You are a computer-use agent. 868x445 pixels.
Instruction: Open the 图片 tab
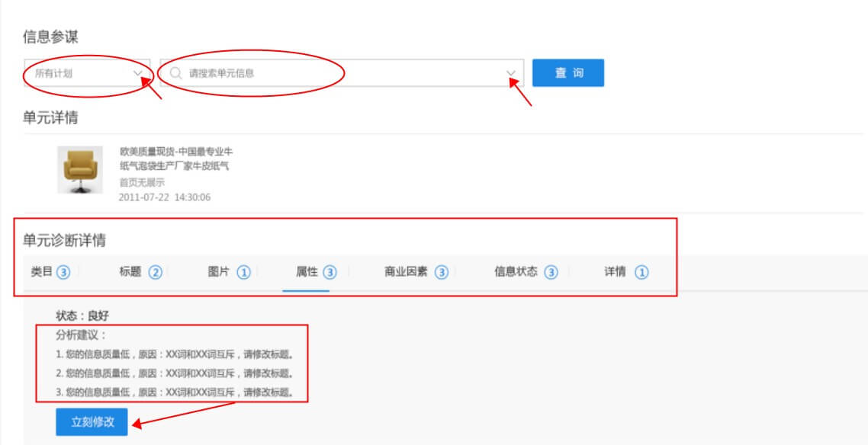tap(218, 272)
